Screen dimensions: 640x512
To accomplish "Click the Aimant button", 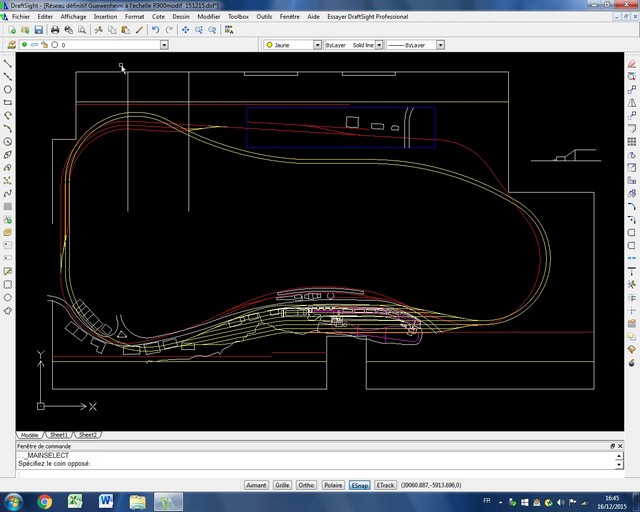I will click(x=256, y=485).
